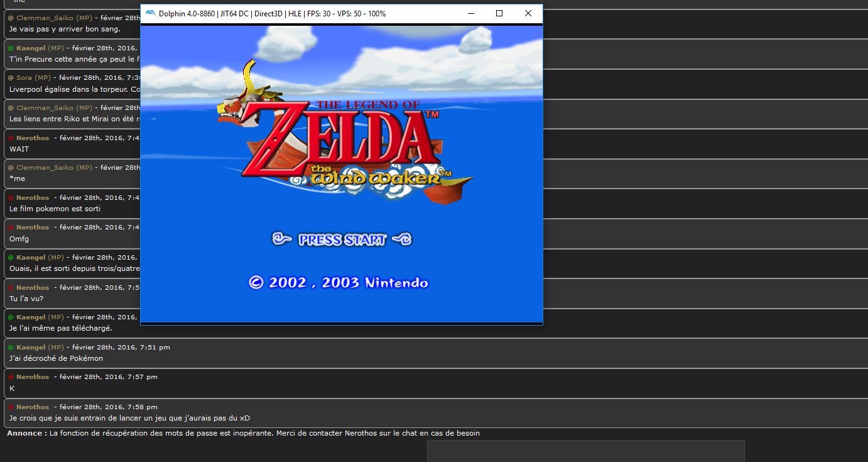Mention Nerothos via @ icon on 'WAIT' message
Viewport: 868px width, 462px height.
coord(11,138)
